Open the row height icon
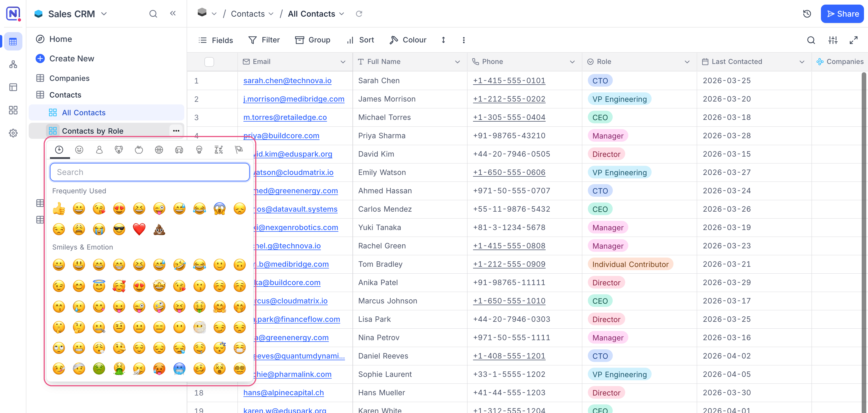Viewport: 868px width, 413px height. [443, 40]
